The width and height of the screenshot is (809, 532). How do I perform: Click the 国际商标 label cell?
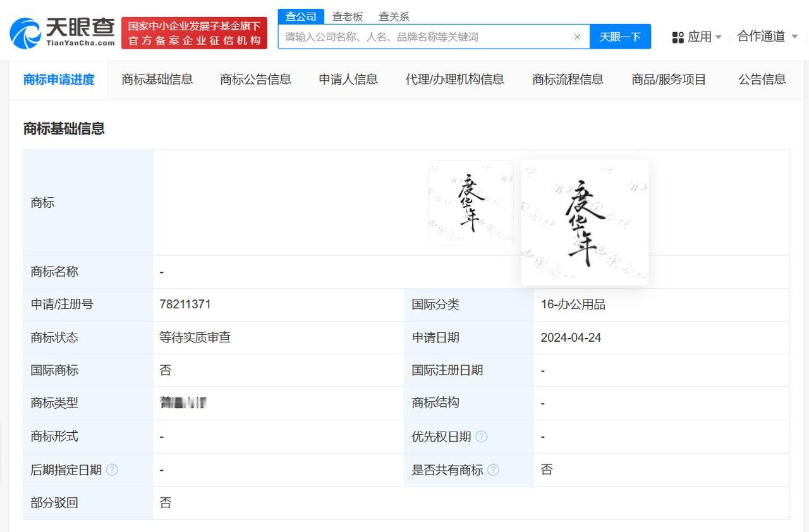(88, 370)
